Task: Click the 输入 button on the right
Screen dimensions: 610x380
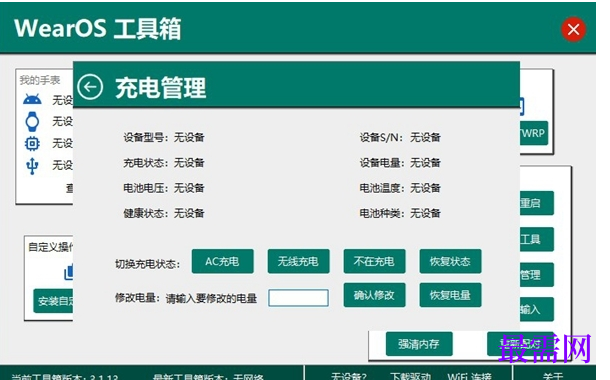Action: pyautogui.click(x=536, y=309)
